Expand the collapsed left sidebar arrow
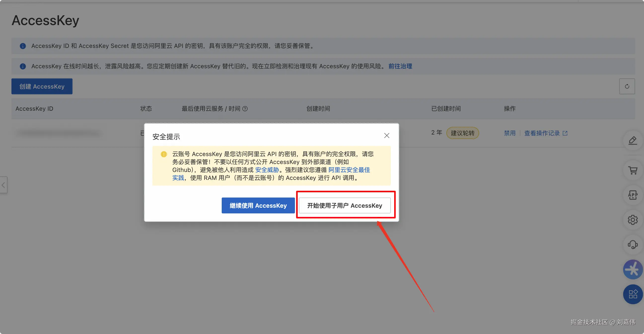The height and width of the screenshot is (334, 644). point(3,185)
